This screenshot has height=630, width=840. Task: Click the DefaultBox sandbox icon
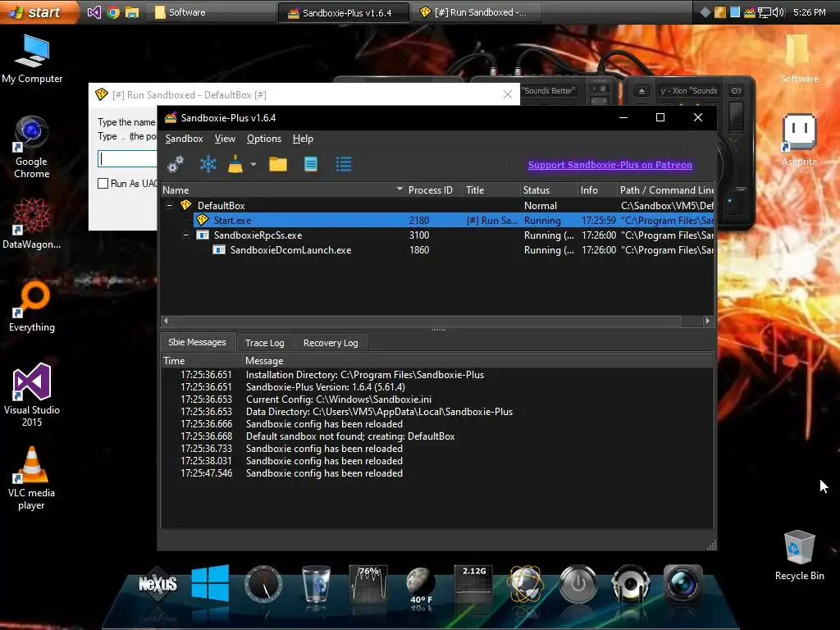pyautogui.click(x=186, y=205)
